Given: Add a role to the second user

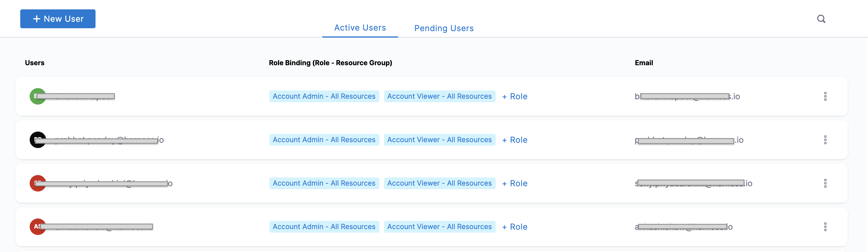Looking at the screenshot, I should click(515, 140).
